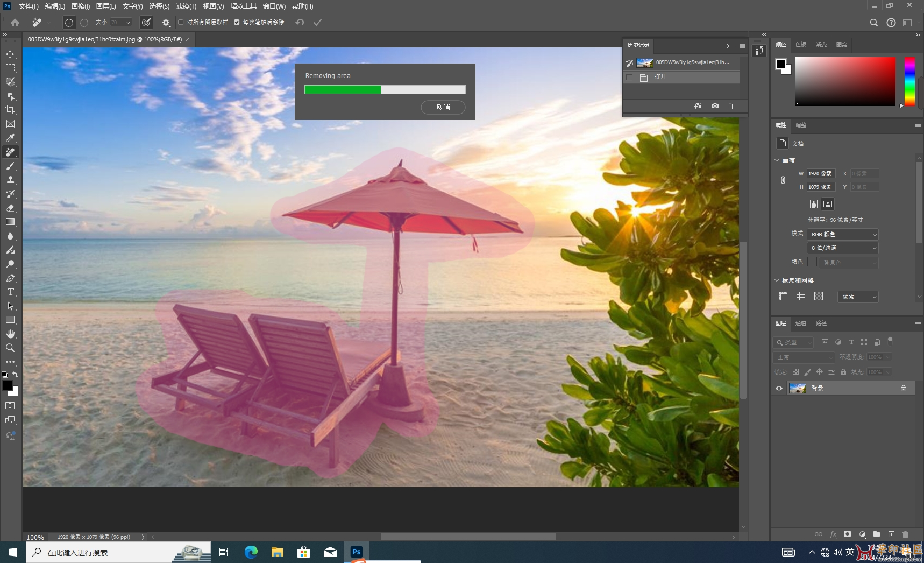Viewport: 924px width, 563px height.
Task: Enable 对所有图层取样 checkbox
Action: 181,22
